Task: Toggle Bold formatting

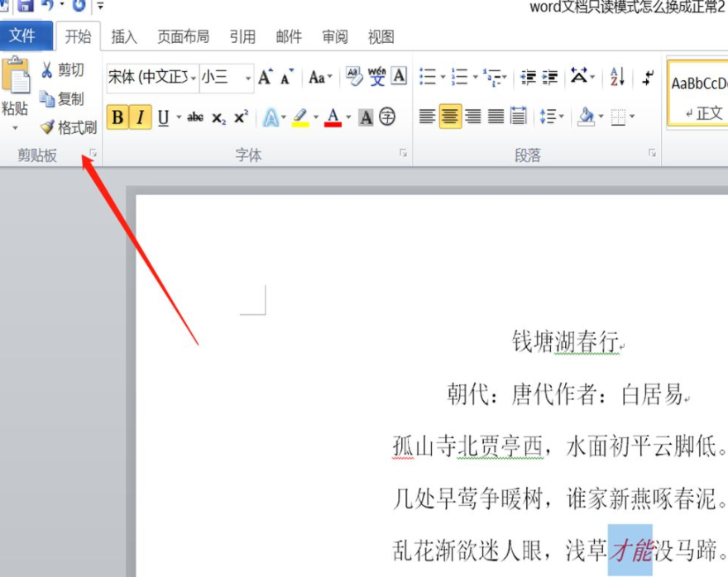Action: tap(119, 117)
